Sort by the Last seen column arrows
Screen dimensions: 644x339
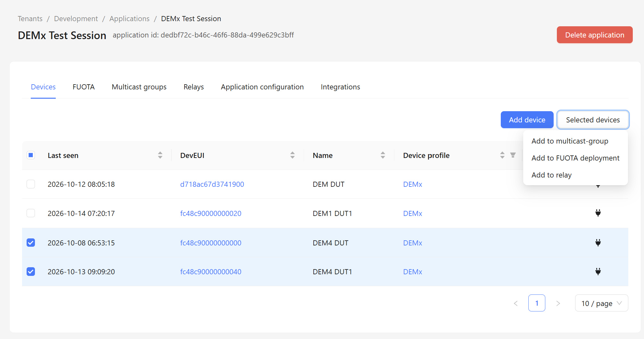pos(160,155)
